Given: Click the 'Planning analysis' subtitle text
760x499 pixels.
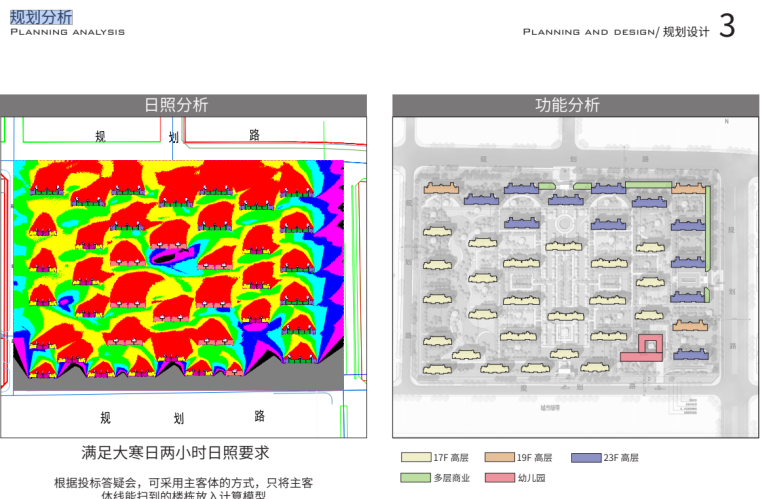Looking at the screenshot, I should click(67, 32).
